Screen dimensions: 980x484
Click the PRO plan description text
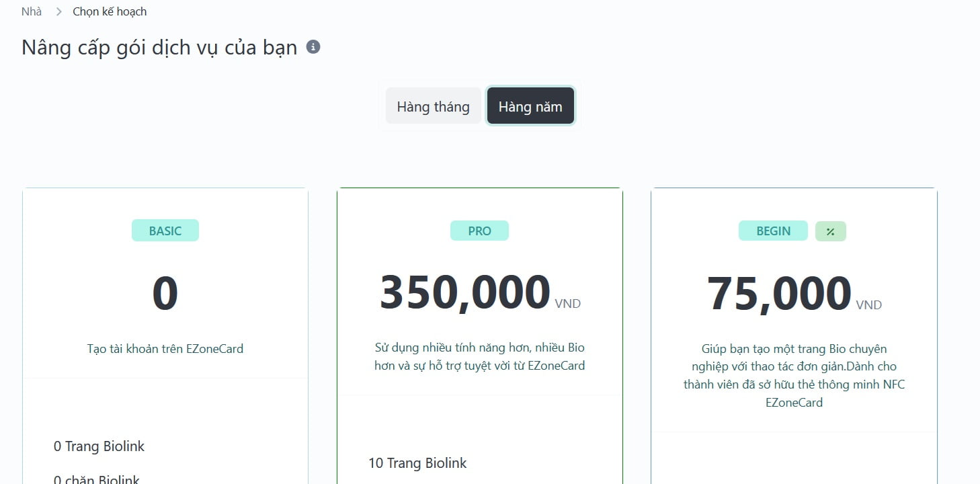click(479, 357)
